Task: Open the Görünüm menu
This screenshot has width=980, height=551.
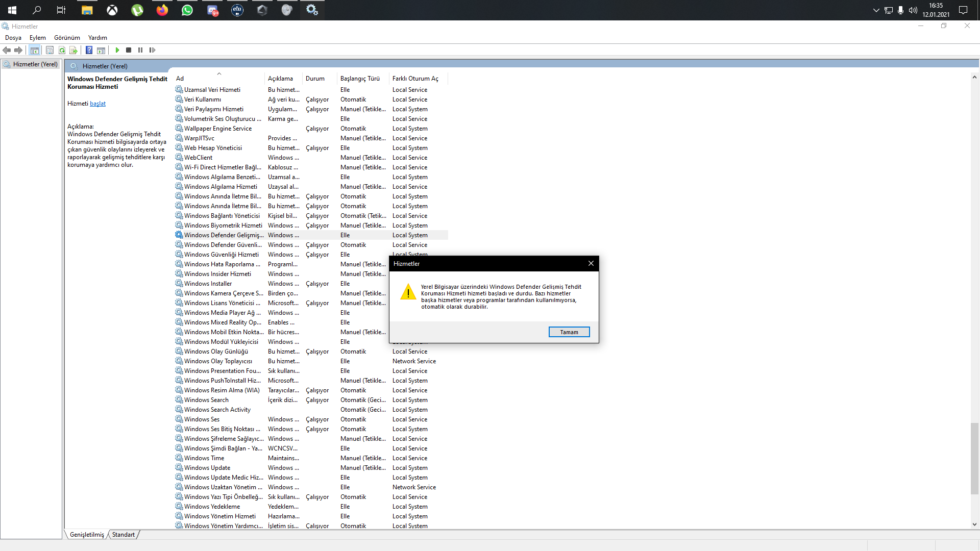Action: [67, 38]
